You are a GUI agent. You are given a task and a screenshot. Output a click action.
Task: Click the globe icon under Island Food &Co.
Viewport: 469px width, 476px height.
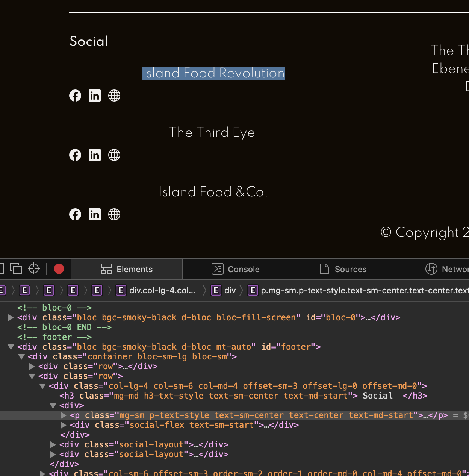(x=114, y=214)
